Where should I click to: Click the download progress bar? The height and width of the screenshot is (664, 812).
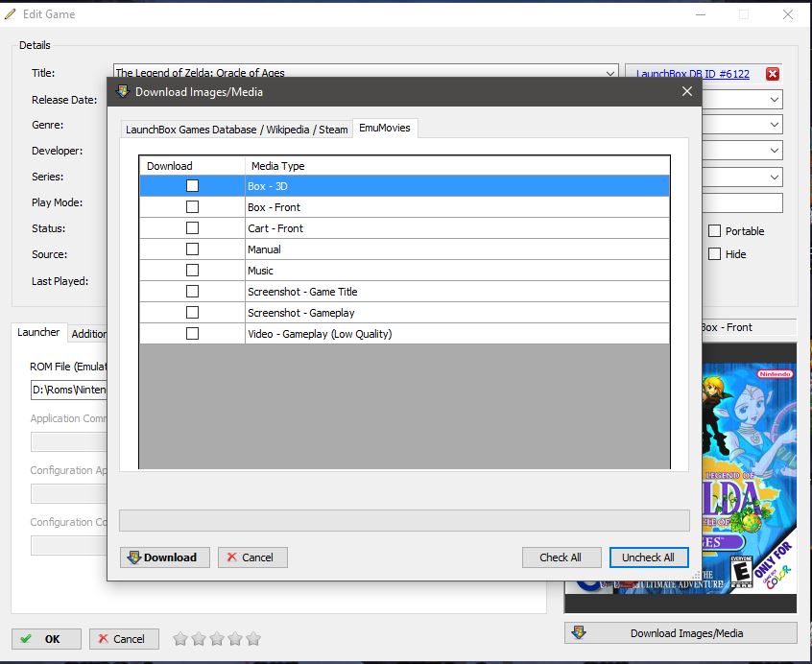click(x=404, y=521)
